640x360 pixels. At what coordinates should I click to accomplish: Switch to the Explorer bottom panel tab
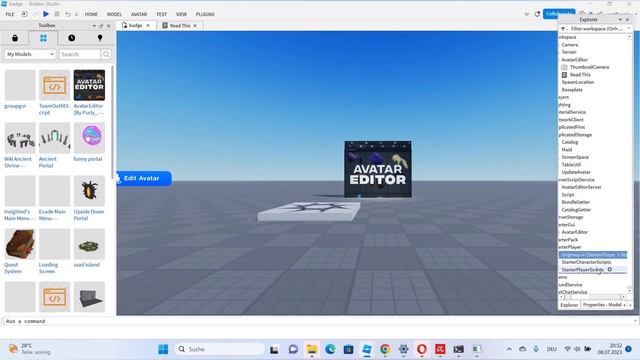[x=569, y=305]
